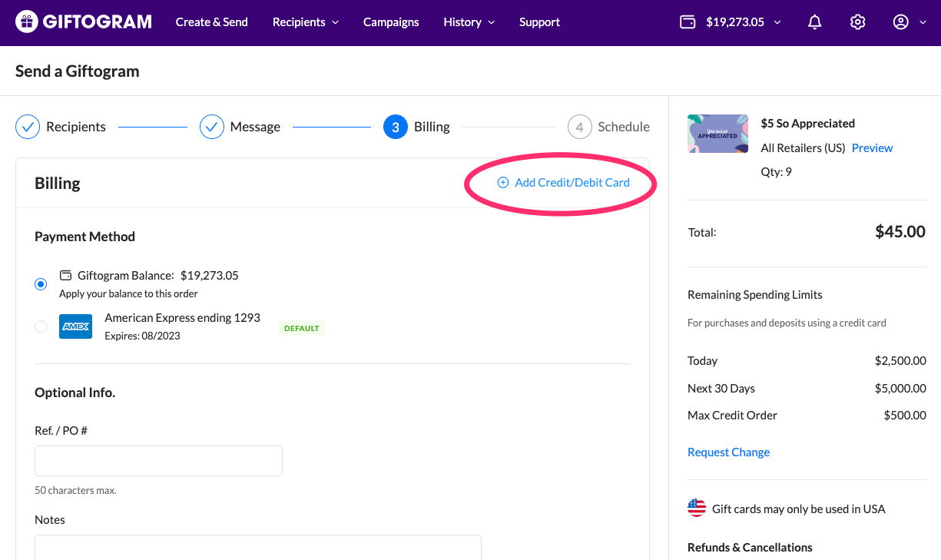
Task: Open the settings gear icon
Action: coord(858,22)
